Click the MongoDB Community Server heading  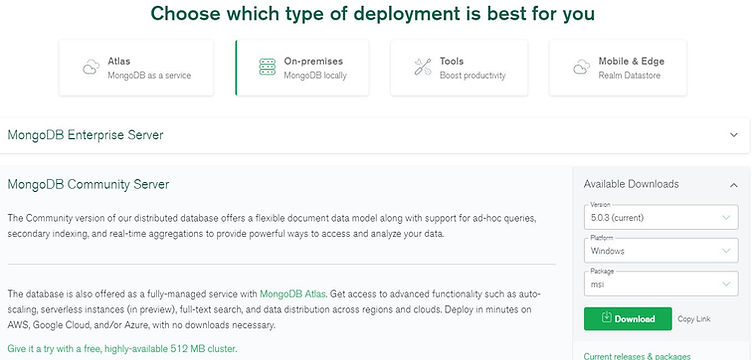tap(88, 184)
